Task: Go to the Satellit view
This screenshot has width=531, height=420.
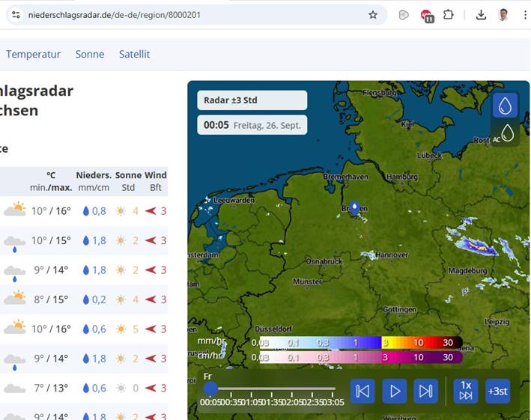Action: point(135,54)
